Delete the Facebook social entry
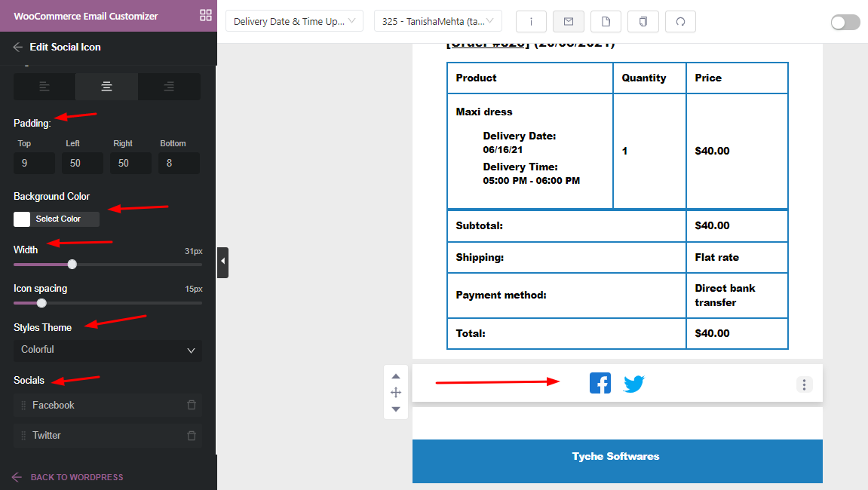 [x=192, y=405]
